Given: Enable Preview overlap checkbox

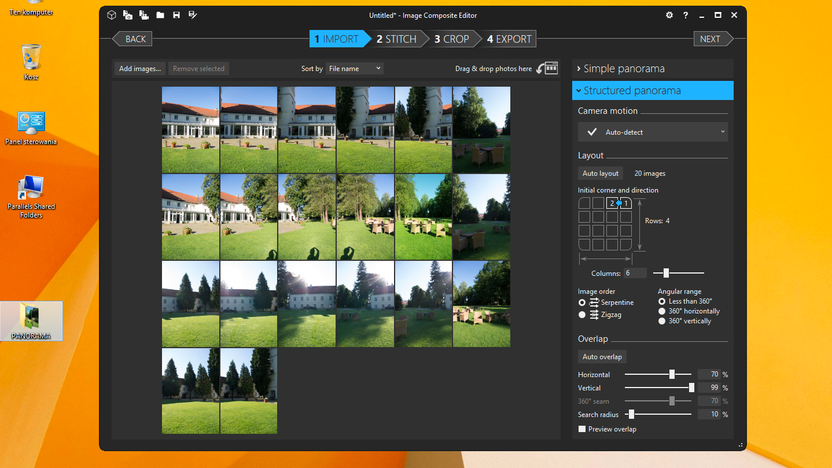Looking at the screenshot, I should click(x=582, y=429).
